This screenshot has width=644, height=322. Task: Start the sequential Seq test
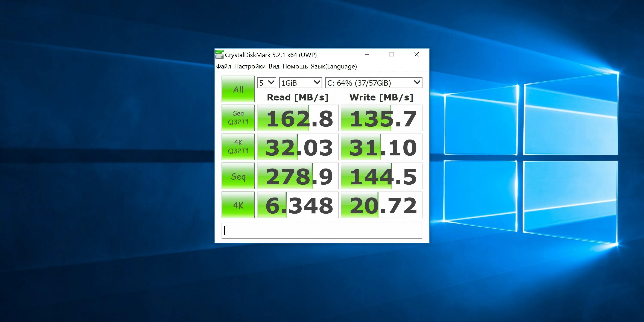tap(238, 176)
